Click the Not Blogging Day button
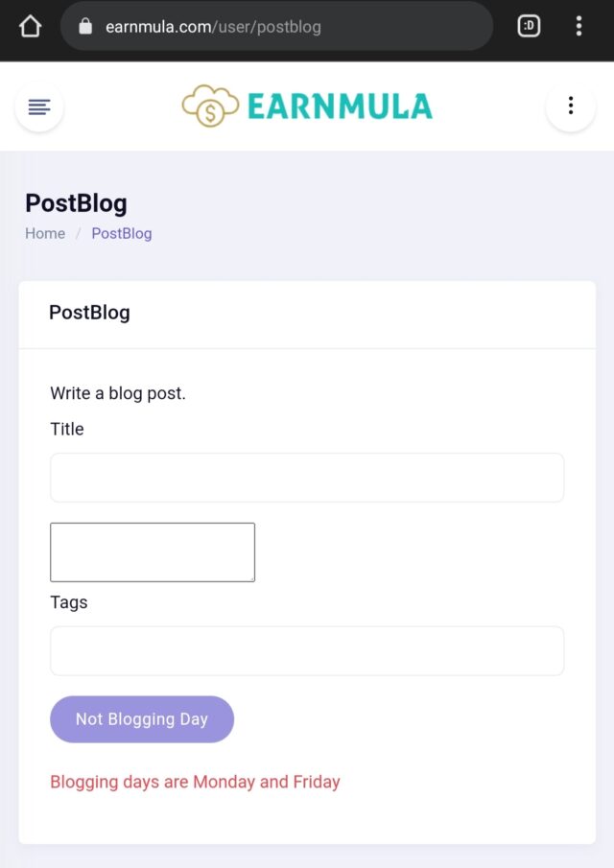 click(142, 719)
